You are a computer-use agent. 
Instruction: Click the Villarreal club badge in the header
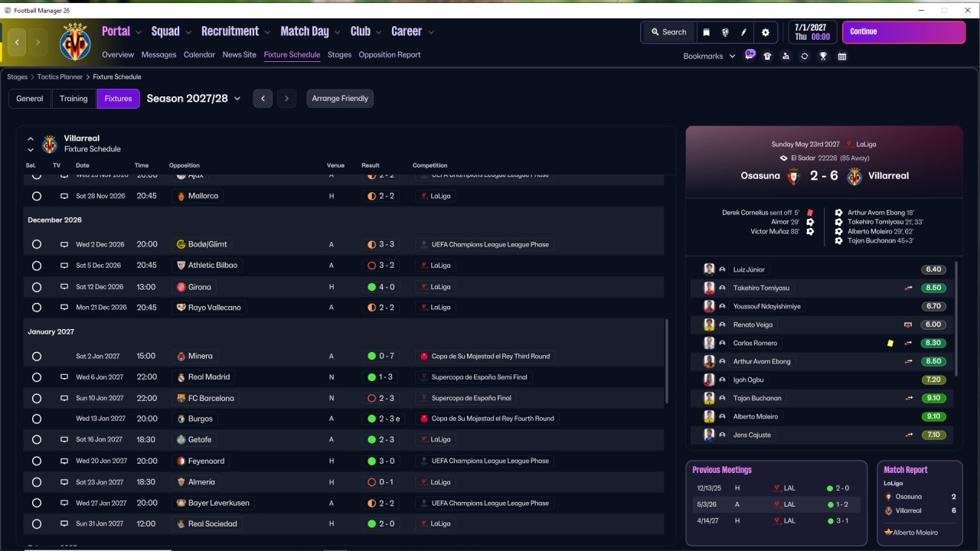click(x=75, y=41)
